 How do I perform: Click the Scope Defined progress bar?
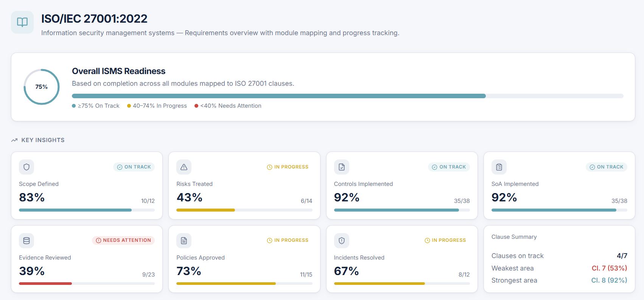(x=87, y=210)
